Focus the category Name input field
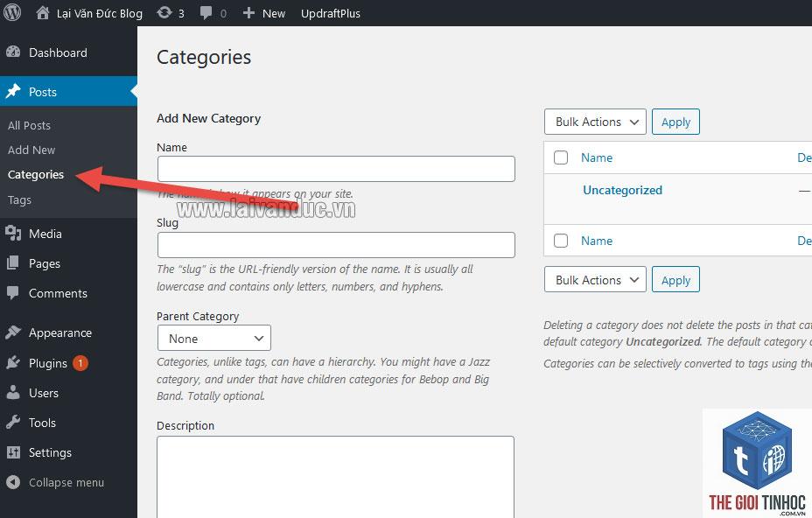Viewport: 812px width, 518px height. click(x=336, y=169)
